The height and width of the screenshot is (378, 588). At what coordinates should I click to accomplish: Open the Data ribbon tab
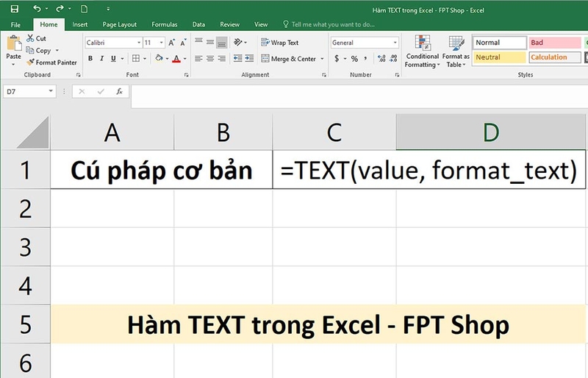coord(198,25)
